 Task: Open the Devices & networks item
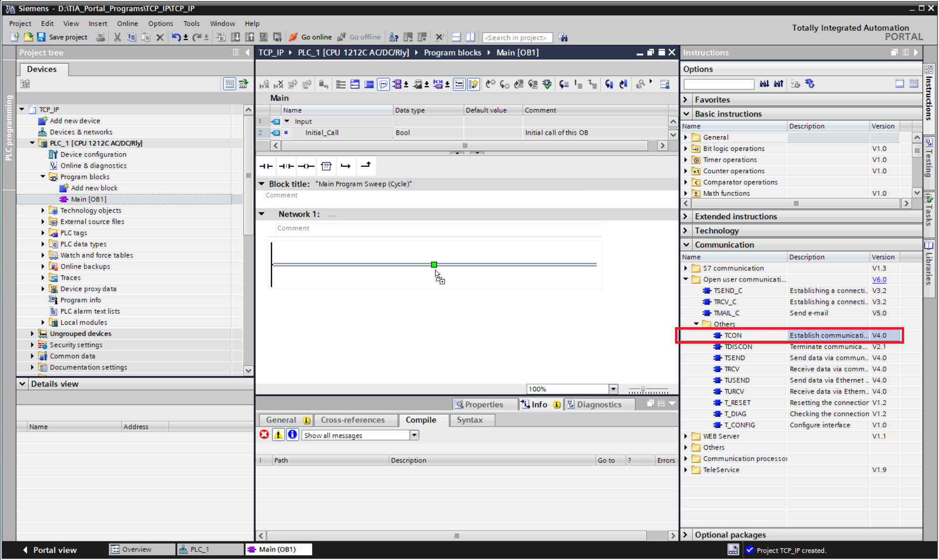[x=81, y=132]
